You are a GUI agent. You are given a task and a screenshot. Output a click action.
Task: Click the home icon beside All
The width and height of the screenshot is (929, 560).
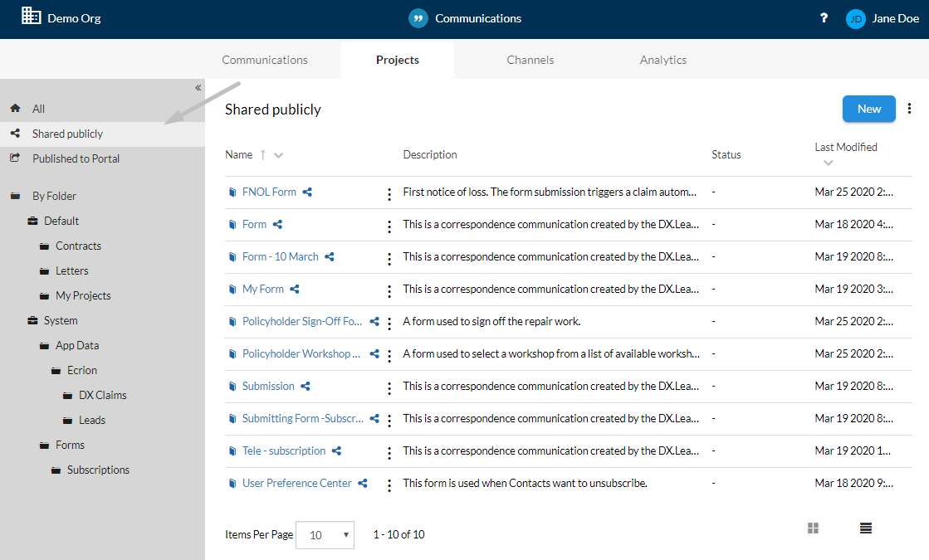[16, 109]
